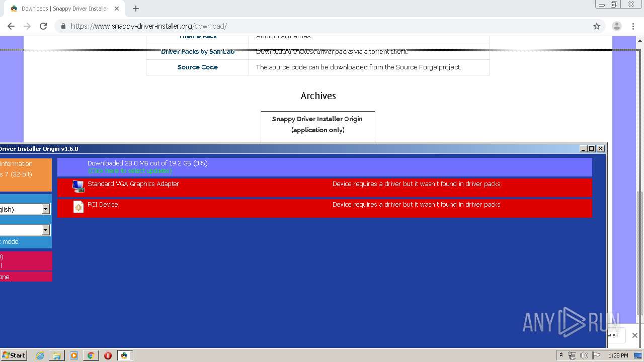
Task: Click the Chrome forward arrow
Action: tap(27, 26)
